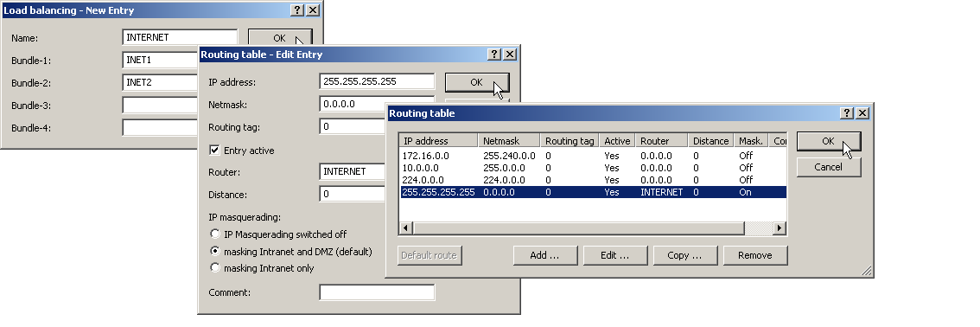Open help in Load balancing dialog

(x=297, y=10)
